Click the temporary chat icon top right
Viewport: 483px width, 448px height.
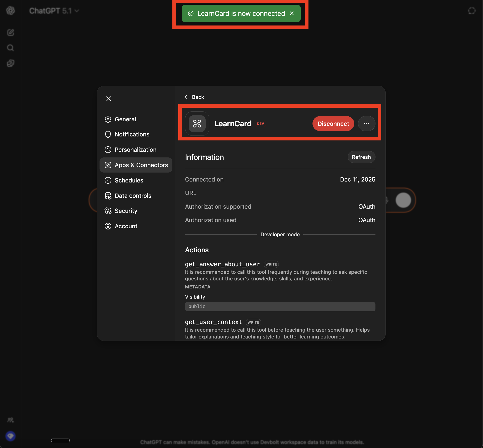(471, 11)
